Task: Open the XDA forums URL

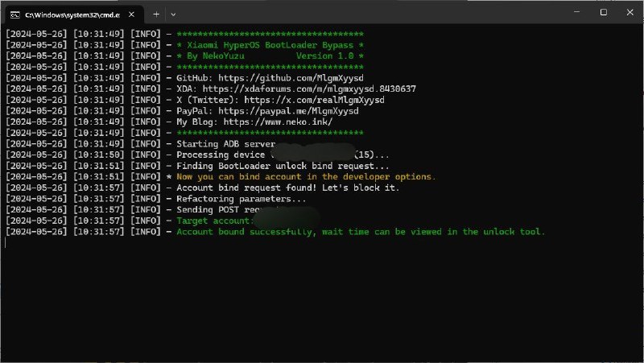Action: tap(308, 89)
